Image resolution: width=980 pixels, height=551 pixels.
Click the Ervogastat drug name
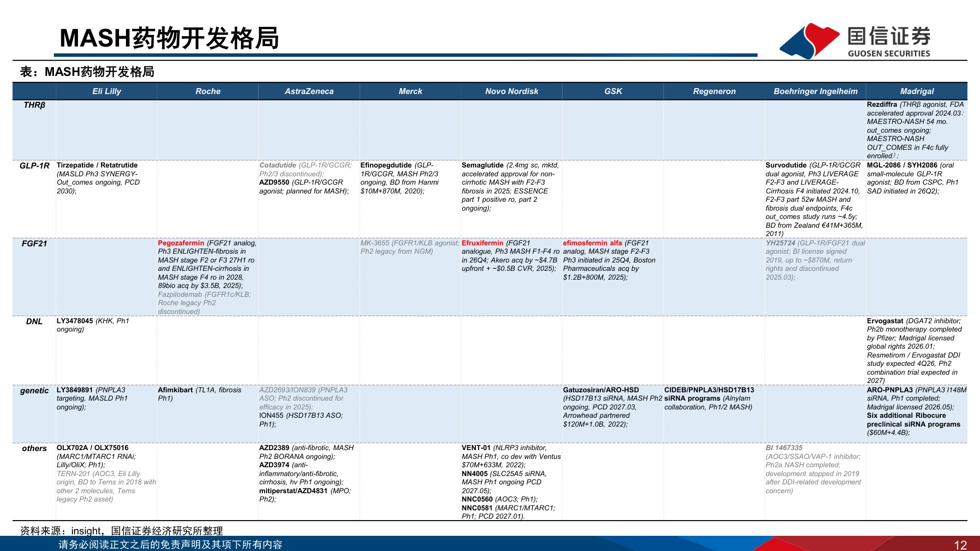pos(885,321)
